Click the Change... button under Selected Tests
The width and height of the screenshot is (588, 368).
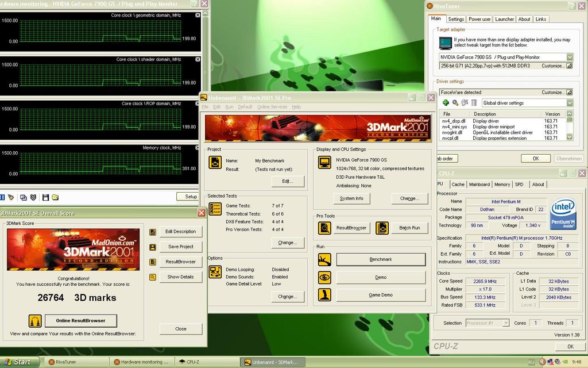[x=288, y=243]
